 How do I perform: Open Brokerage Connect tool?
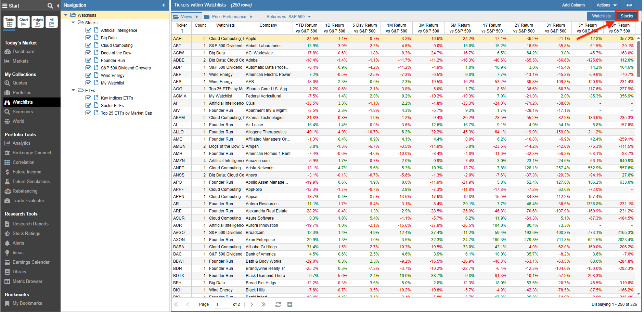click(x=31, y=153)
